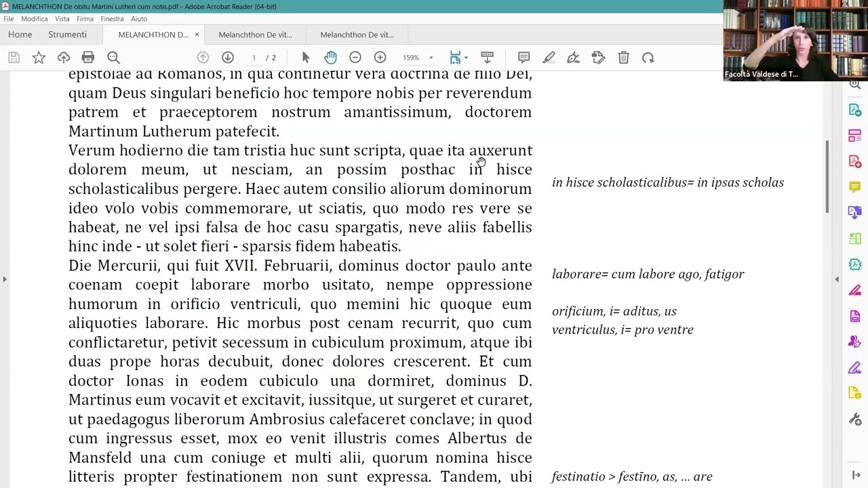The image size is (868, 488).
Task: Zoom in with plus icon
Action: 380,58
